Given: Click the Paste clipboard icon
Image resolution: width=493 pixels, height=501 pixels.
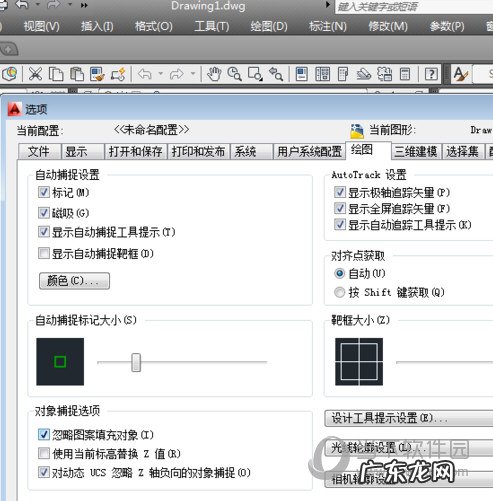Looking at the screenshot, I should [77, 74].
